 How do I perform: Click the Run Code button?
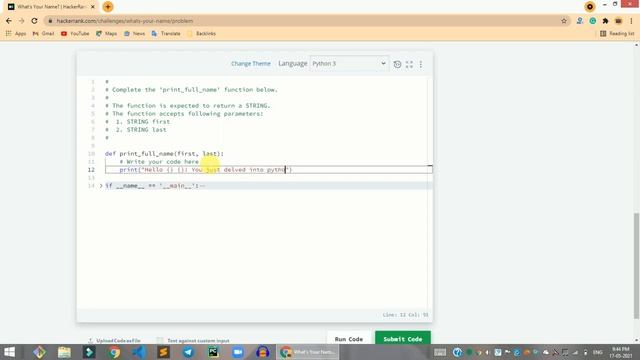coord(349,339)
